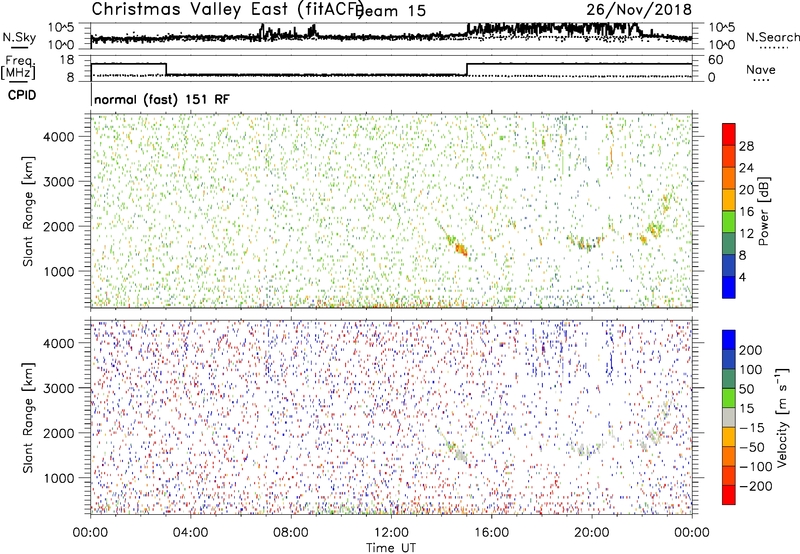This screenshot has height=554, width=800.
Task: Click the gray swatch on the velocity colorbar
Action: coord(729,417)
